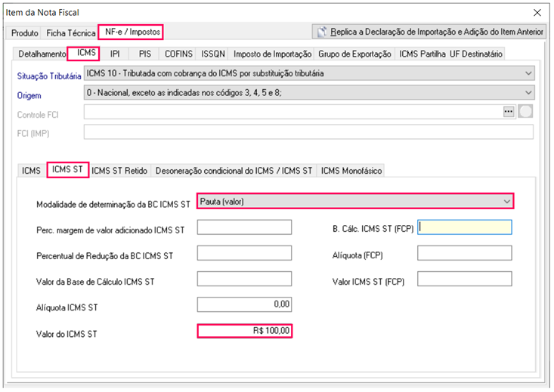Switch to ICMS ST Retido sub-tab
Viewport: 554px width, 392px height.
(119, 171)
